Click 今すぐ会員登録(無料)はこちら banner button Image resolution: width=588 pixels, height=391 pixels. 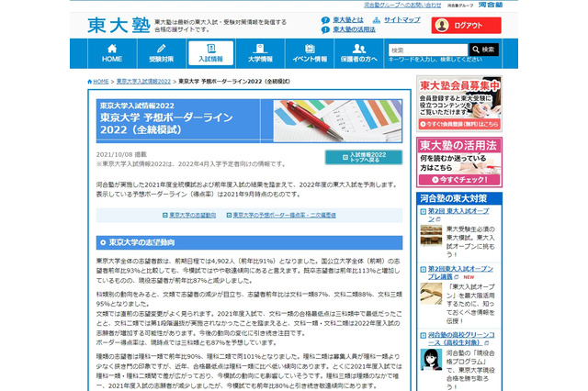tap(459, 124)
